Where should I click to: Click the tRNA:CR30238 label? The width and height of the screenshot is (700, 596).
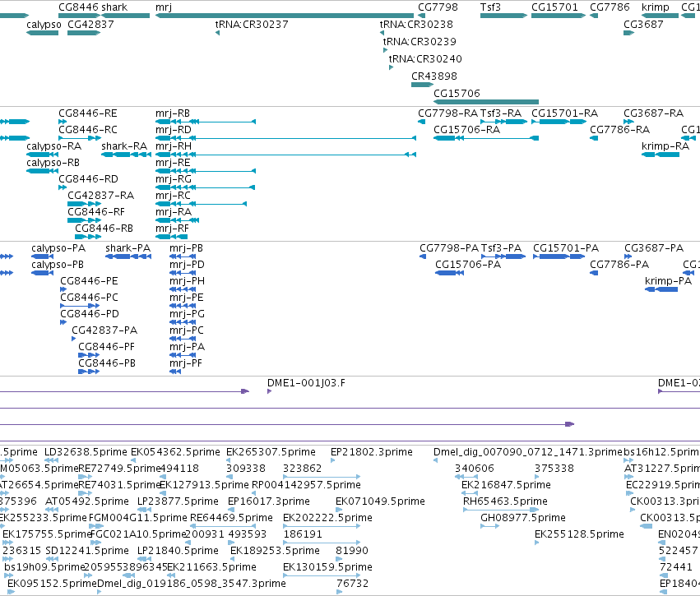[416, 25]
